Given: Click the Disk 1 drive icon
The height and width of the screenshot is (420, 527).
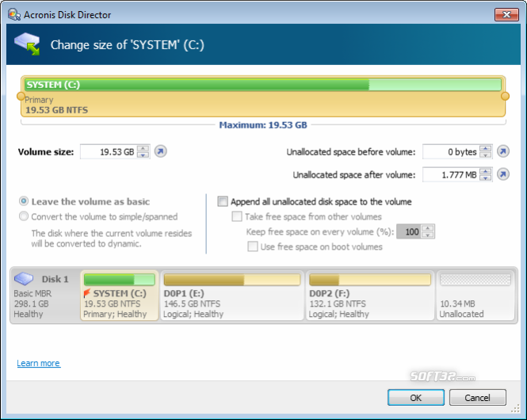Looking at the screenshot, I should click(24, 278).
